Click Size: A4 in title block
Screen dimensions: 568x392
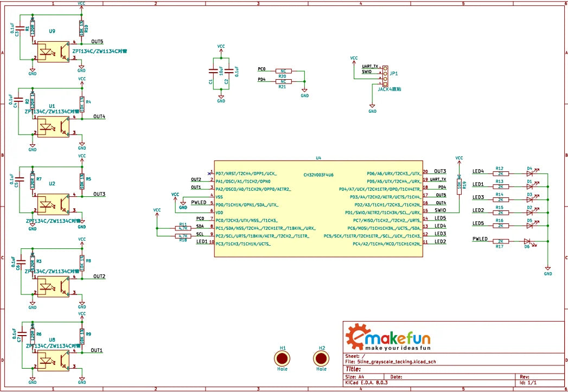pyautogui.click(x=356, y=377)
